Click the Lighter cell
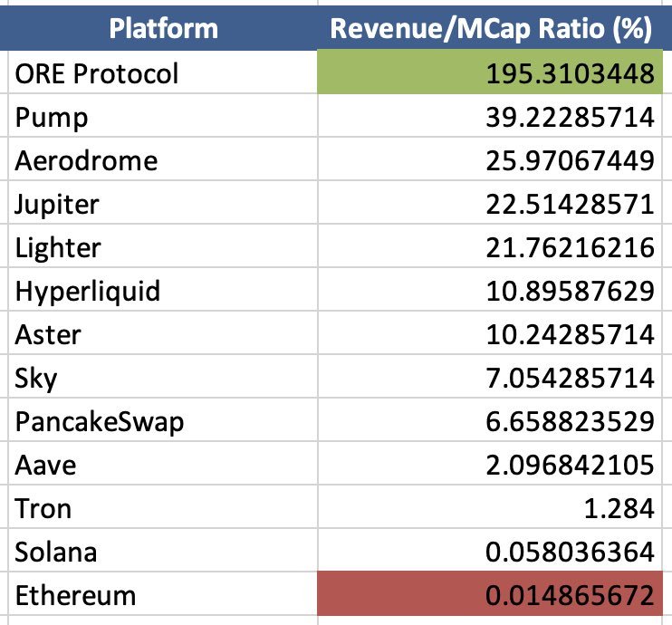The height and width of the screenshot is (625, 672). click(163, 246)
